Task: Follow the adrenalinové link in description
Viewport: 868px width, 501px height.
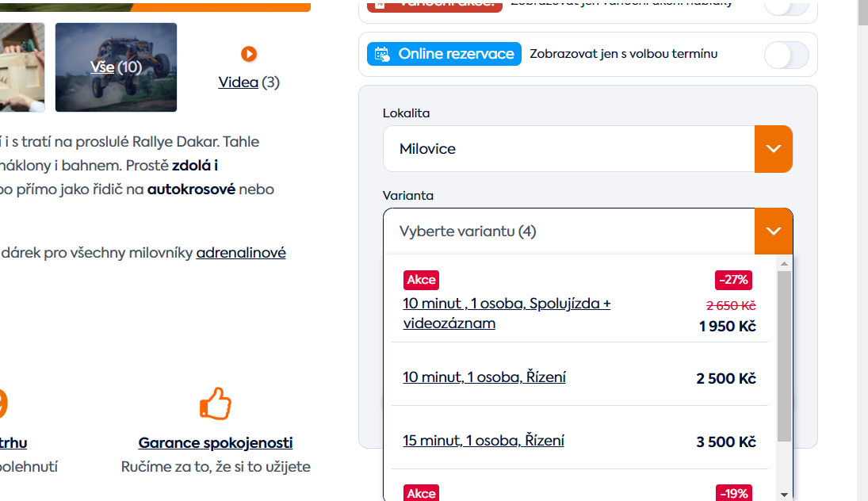Action: coord(241,253)
